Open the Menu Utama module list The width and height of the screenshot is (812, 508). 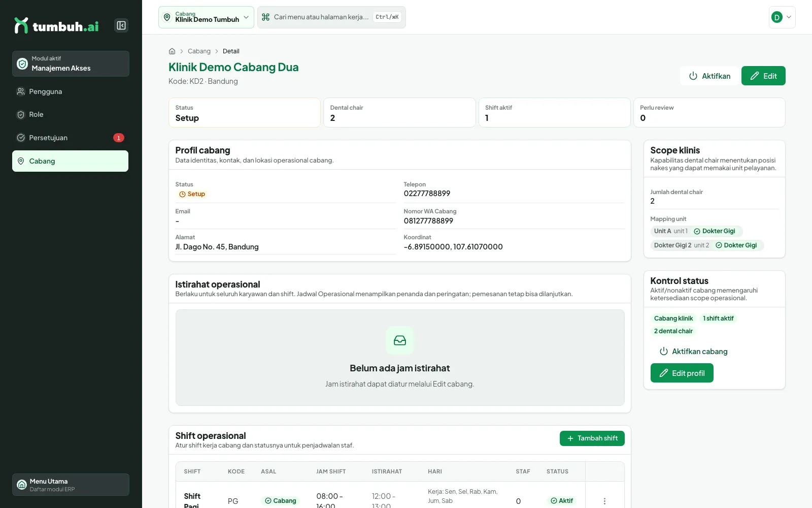pos(71,485)
